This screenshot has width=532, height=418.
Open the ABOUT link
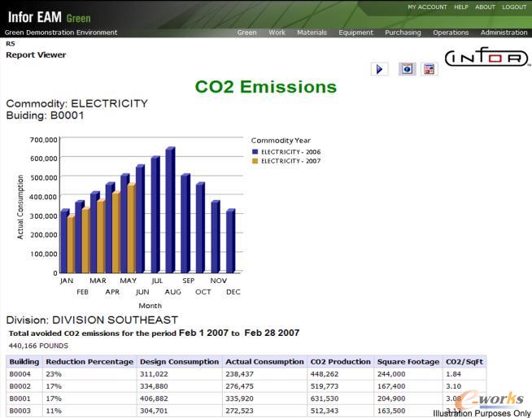point(485,7)
